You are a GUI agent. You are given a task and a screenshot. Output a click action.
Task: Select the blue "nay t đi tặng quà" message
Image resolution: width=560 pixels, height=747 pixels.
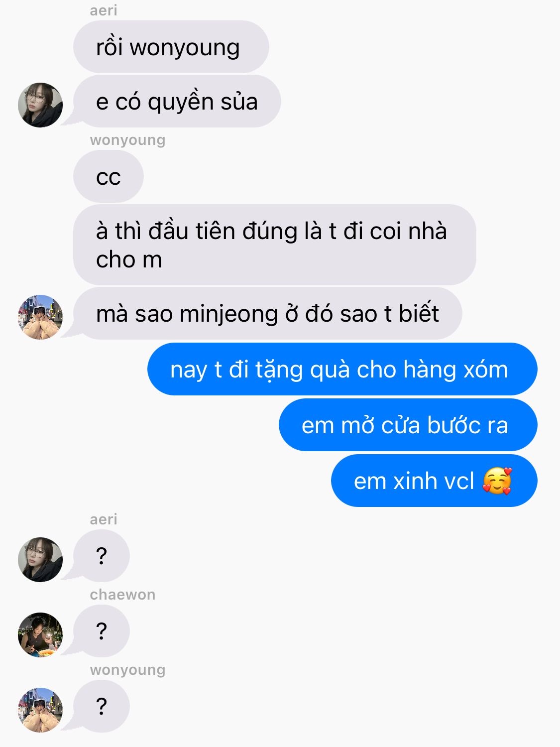tap(342, 369)
